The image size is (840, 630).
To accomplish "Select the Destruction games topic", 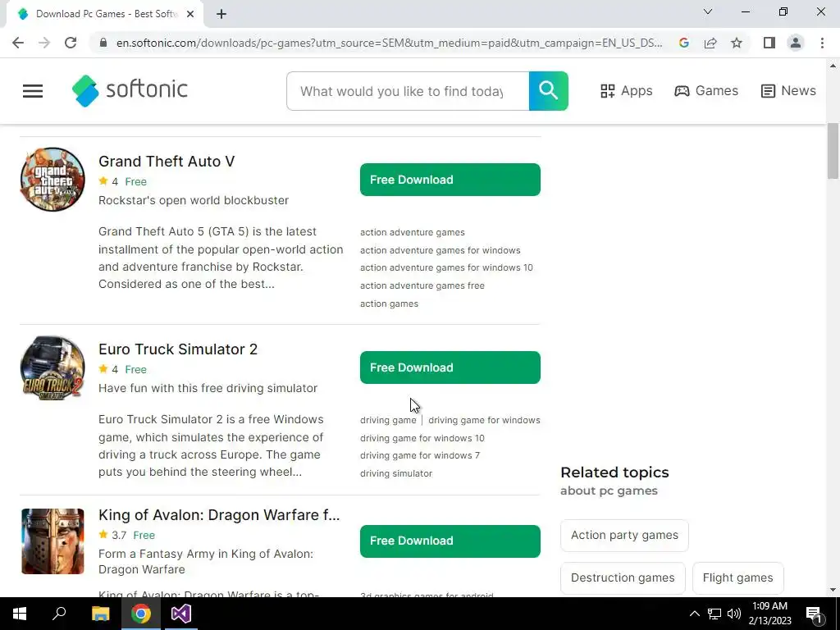I will (x=623, y=578).
